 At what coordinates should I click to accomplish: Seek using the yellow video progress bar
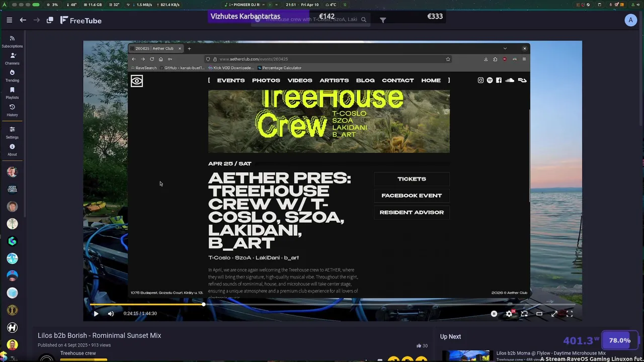click(333, 304)
